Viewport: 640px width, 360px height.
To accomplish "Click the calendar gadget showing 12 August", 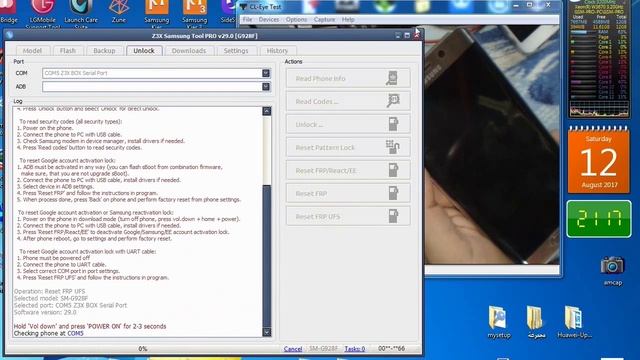I will (x=598, y=160).
